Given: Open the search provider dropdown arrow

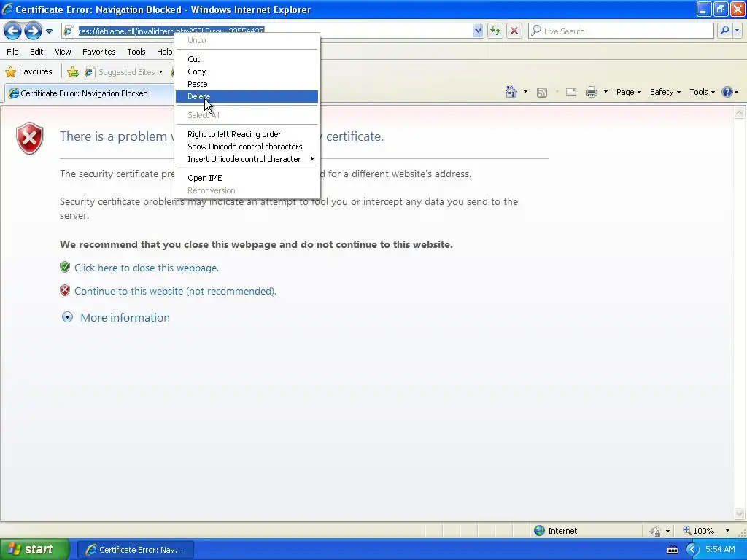Looking at the screenshot, I should point(738,31).
